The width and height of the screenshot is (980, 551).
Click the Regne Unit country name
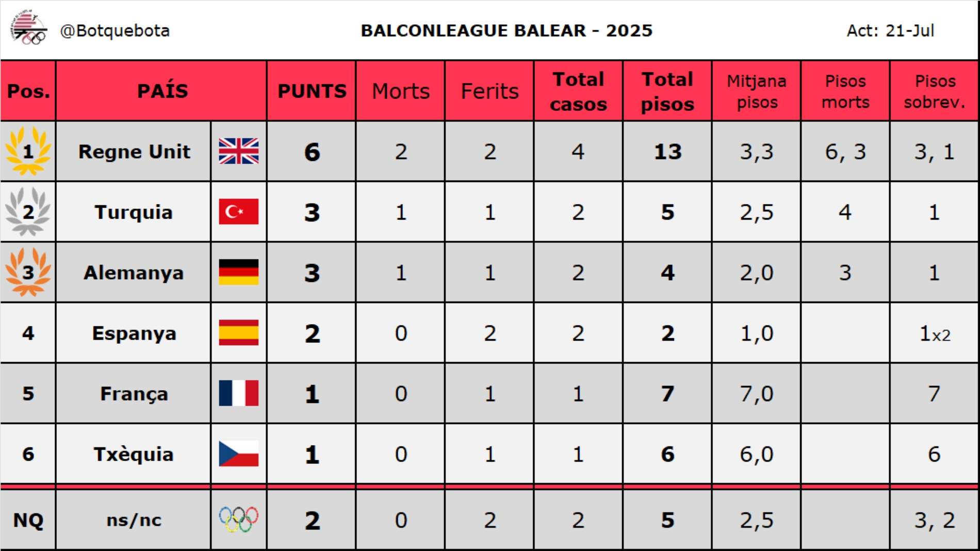134,152
